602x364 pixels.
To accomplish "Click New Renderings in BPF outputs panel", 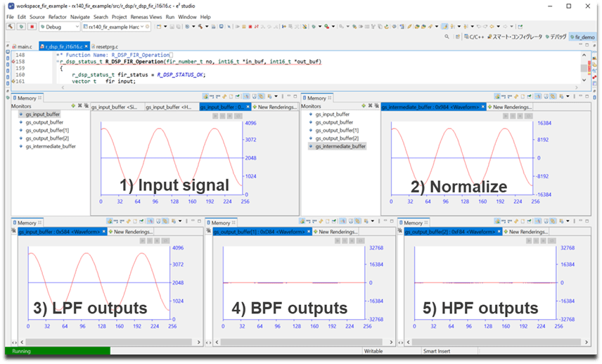I will 336,231.
